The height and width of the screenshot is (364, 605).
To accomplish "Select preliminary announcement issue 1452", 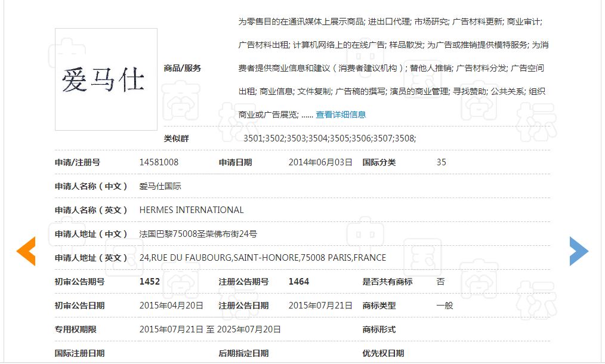I will (x=150, y=282).
